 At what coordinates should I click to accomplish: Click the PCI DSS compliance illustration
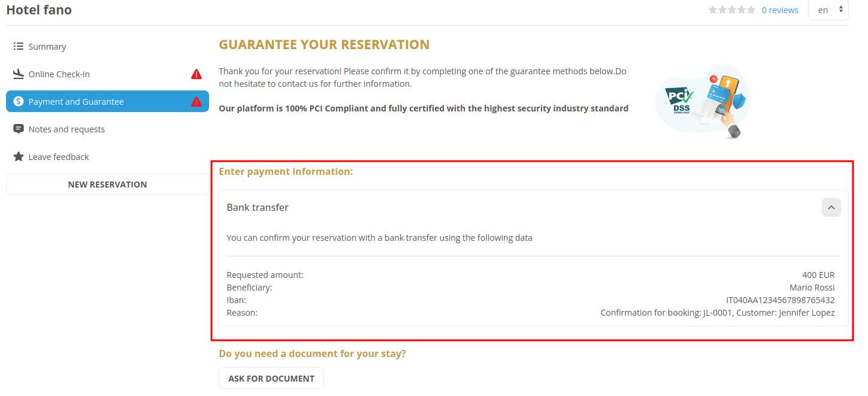(702, 102)
